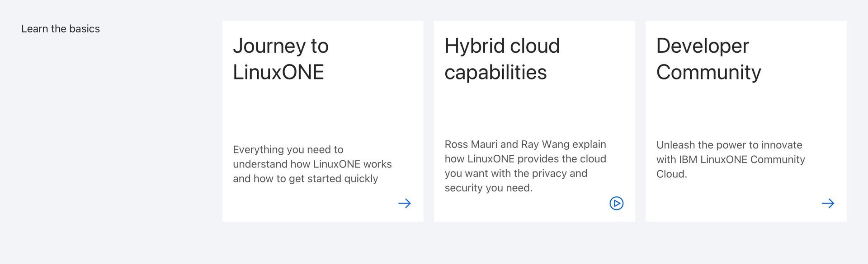The image size is (868, 264).
Task: Open the Developer Community heading
Action: (708, 59)
